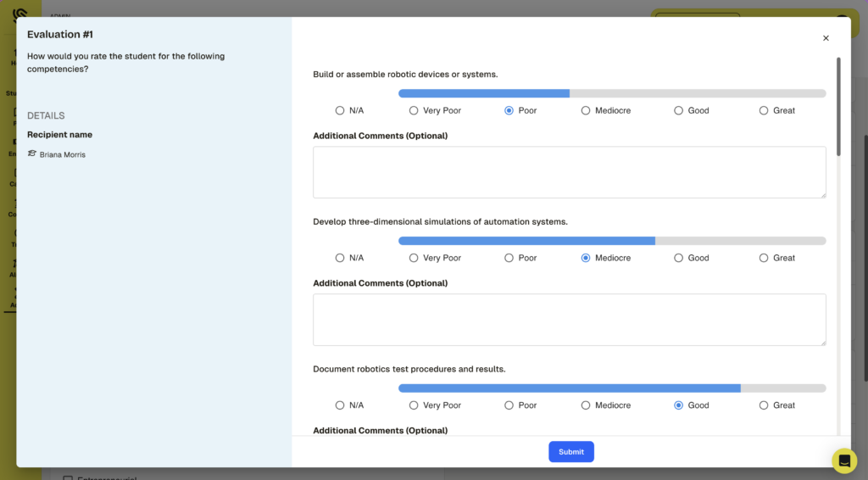
Task: Select Great for build or assemble robotic devices
Action: (x=764, y=110)
